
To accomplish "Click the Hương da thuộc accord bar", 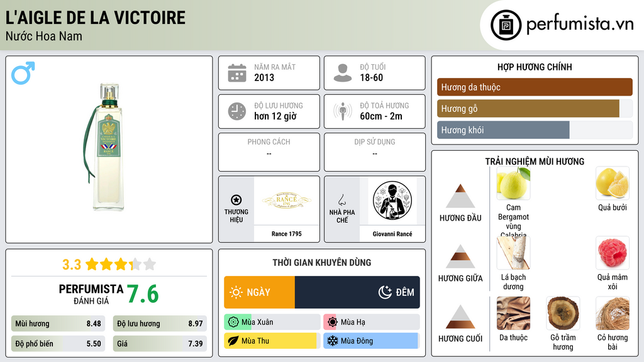I will tap(535, 87).
